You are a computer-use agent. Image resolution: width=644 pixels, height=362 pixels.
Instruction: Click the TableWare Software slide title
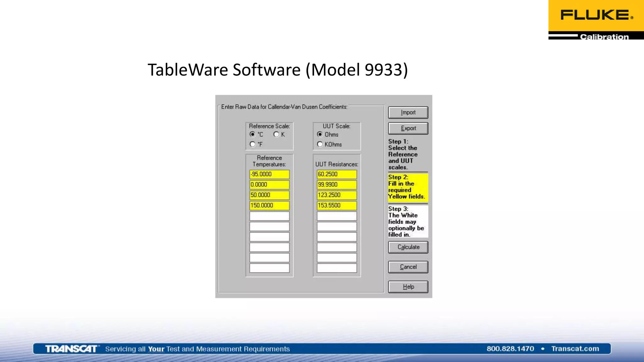[278, 70]
